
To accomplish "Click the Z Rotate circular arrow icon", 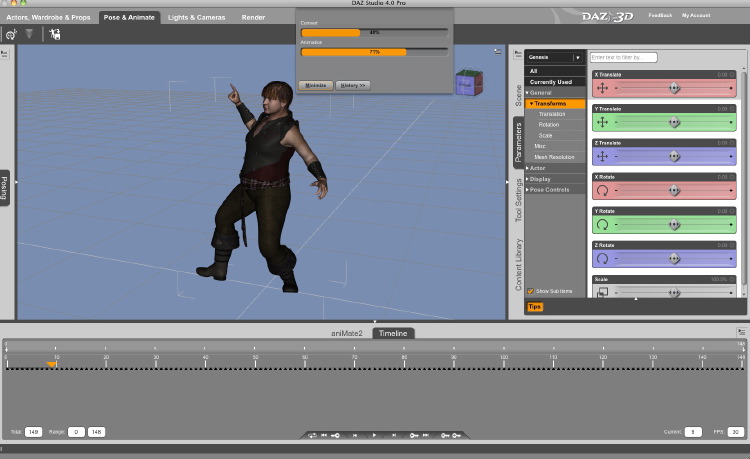I will pyautogui.click(x=603, y=259).
